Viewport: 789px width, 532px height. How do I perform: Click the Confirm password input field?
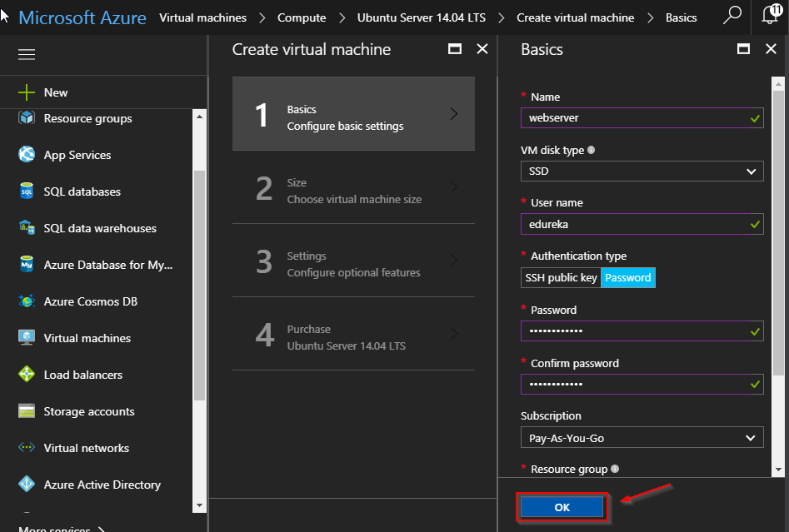tap(642, 384)
